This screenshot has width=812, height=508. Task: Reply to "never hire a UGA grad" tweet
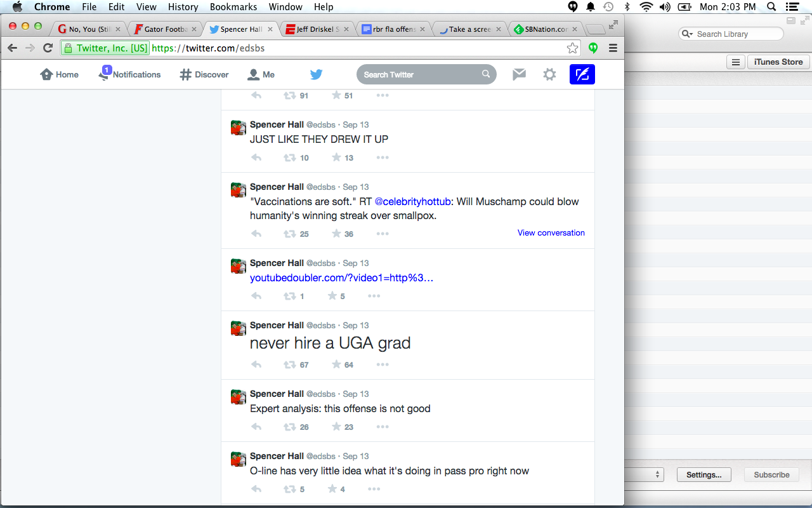click(x=256, y=364)
